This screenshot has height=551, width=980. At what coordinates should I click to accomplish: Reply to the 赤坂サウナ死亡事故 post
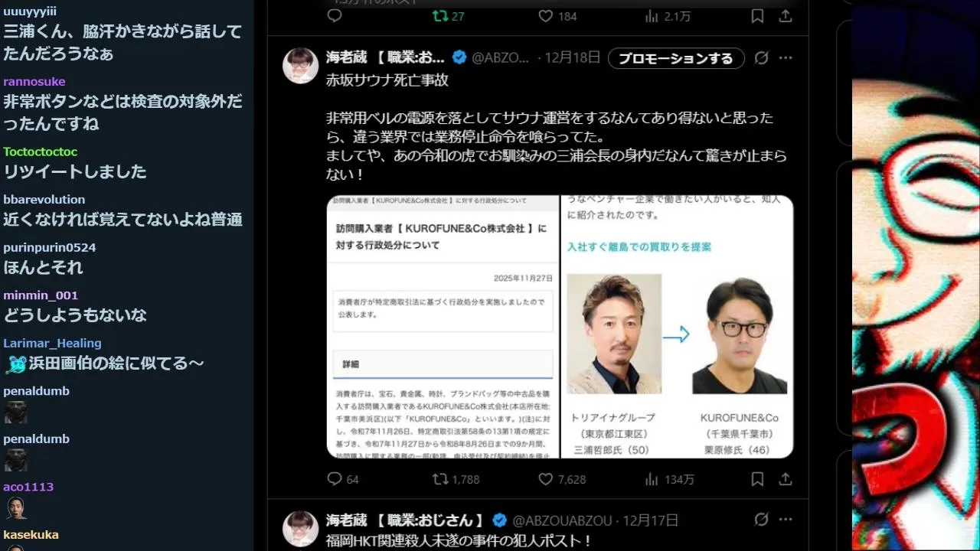click(x=342, y=479)
